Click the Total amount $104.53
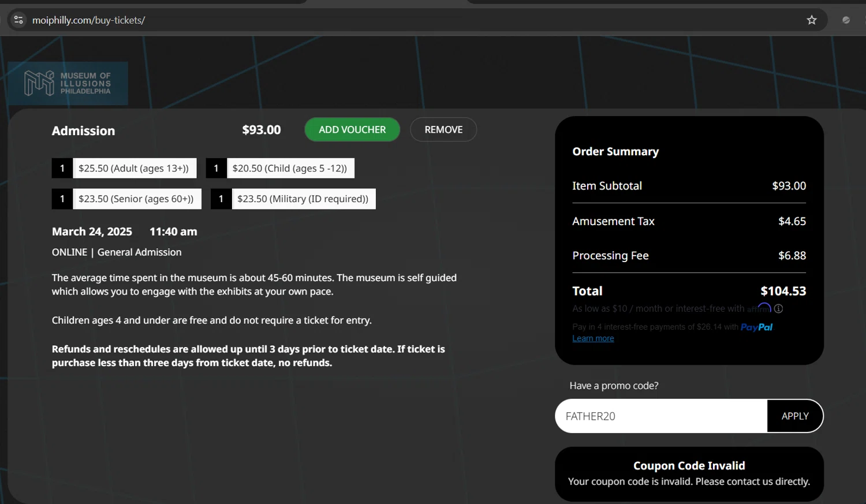Screen dimensions: 866x504 [783, 292]
